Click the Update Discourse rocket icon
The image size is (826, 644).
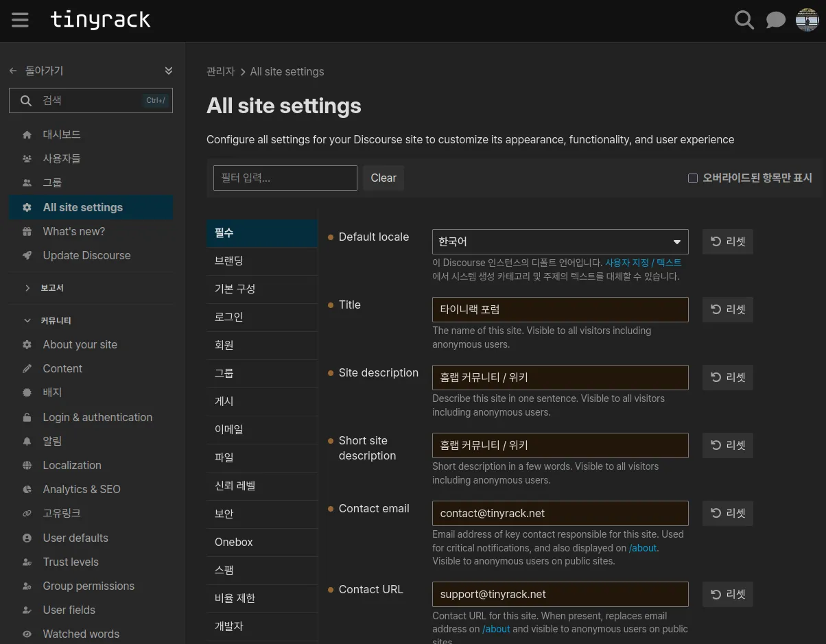click(27, 255)
